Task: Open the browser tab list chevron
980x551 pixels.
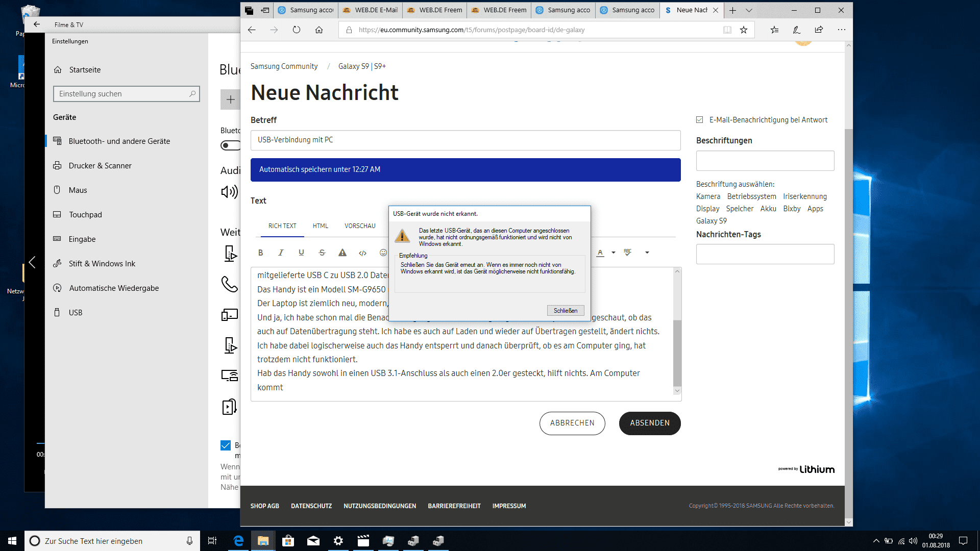Action: click(x=749, y=10)
